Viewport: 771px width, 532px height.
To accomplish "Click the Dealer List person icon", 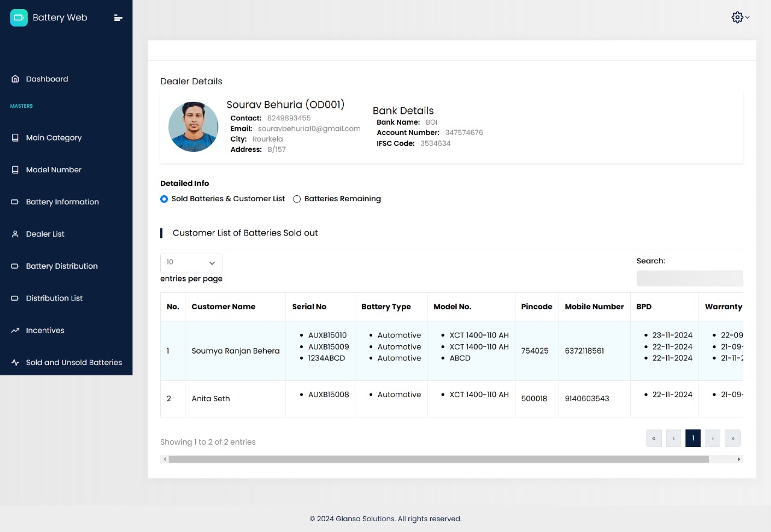I will point(15,234).
